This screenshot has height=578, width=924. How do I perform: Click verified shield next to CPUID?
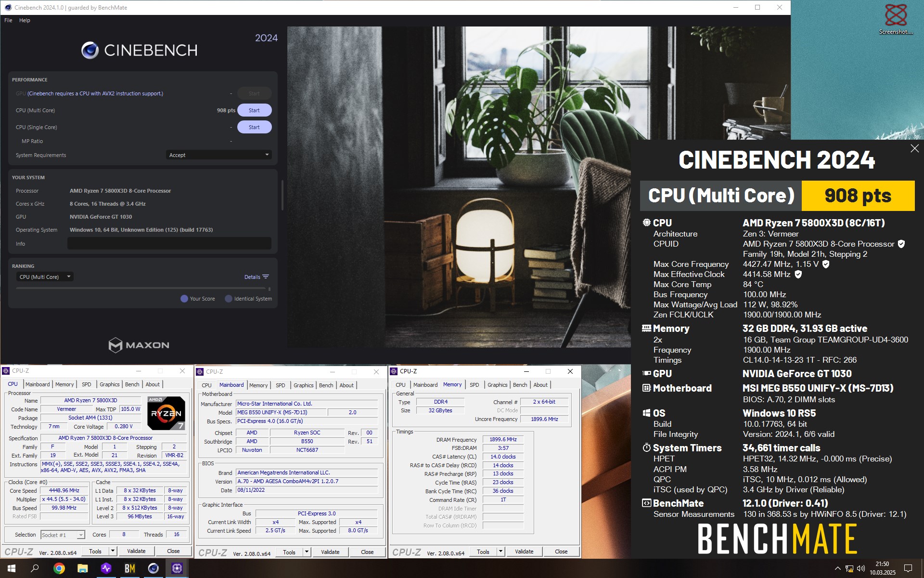point(901,244)
